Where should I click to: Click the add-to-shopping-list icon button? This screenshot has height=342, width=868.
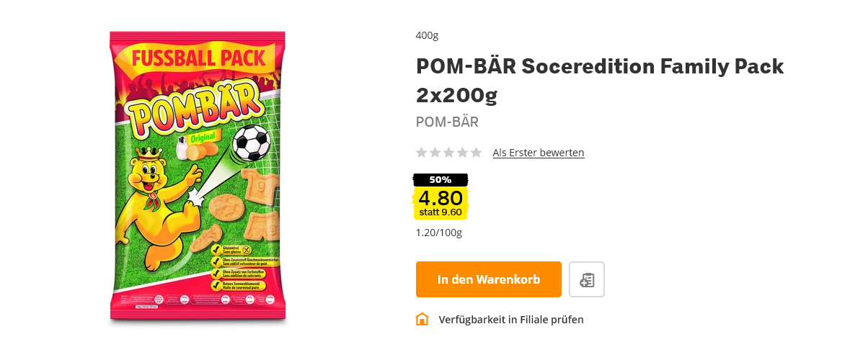click(587, 279)
